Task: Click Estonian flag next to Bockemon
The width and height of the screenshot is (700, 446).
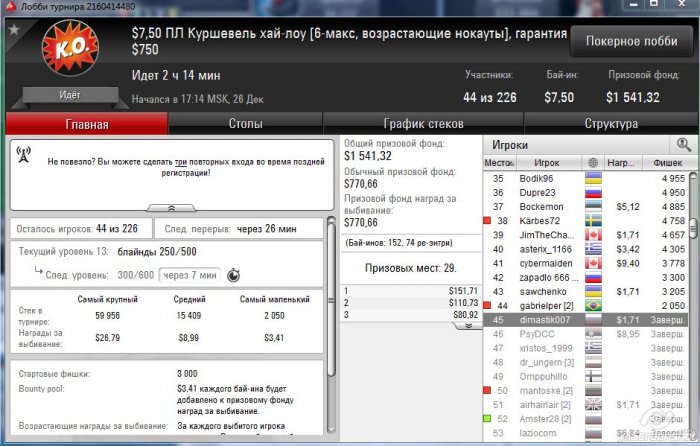Action: click(593, 207)
